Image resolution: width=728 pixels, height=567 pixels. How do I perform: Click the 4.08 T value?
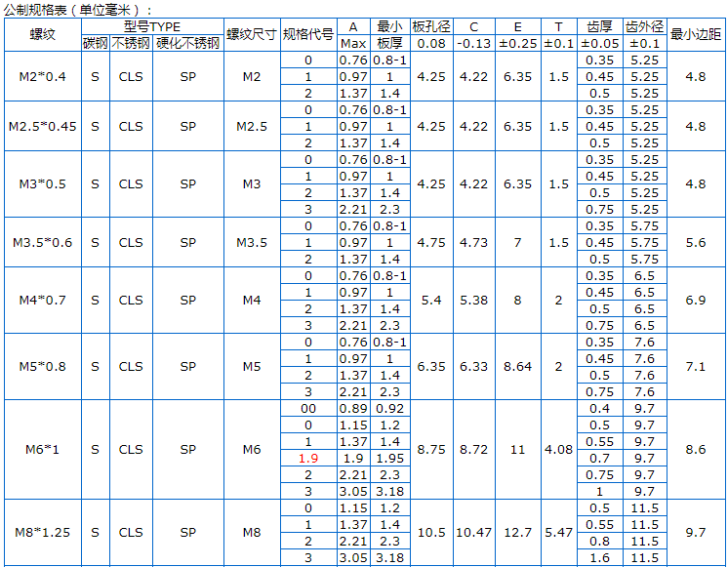click(558, 450)
